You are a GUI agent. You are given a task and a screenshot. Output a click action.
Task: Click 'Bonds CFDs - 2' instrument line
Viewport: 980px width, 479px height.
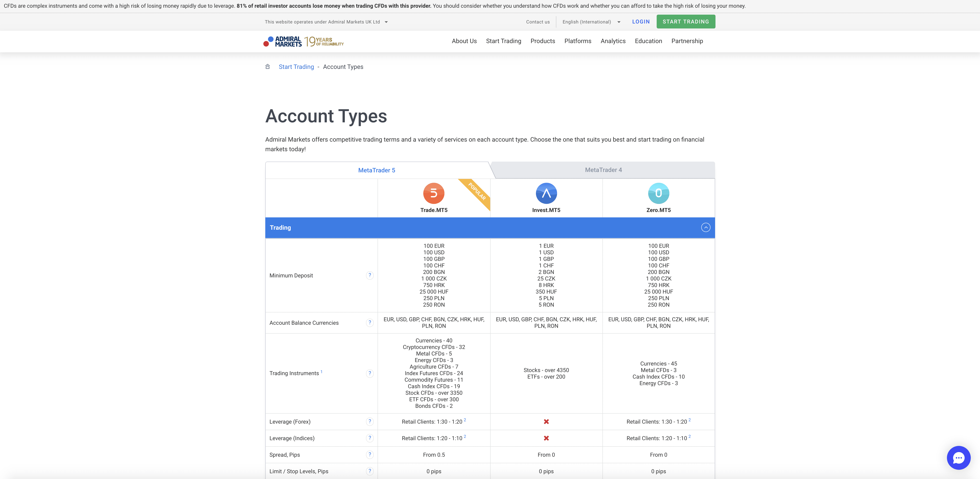pyautogui.click(x=434, y=406)
